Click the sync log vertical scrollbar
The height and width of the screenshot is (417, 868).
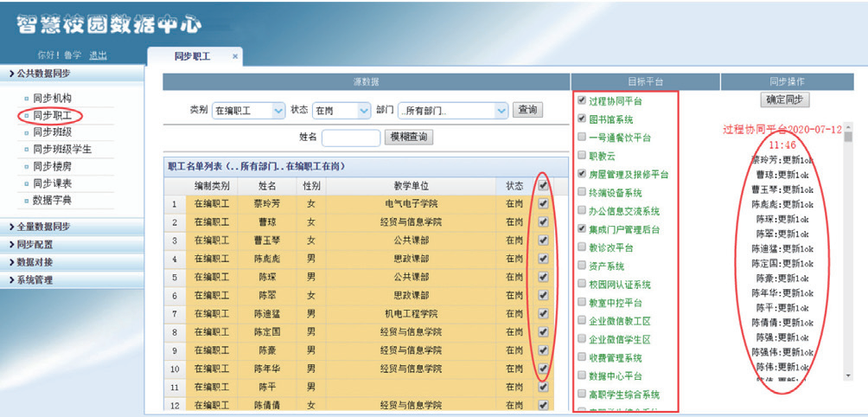(848, 260)
